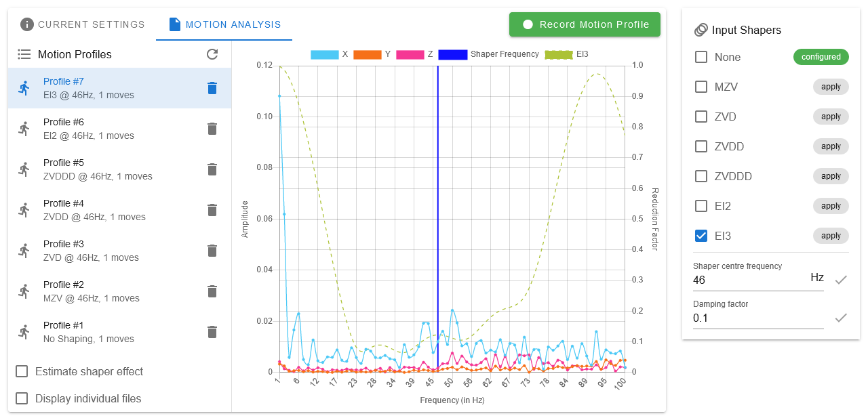Check the None input shaper checkbox
868x420 pixels.
701,57
